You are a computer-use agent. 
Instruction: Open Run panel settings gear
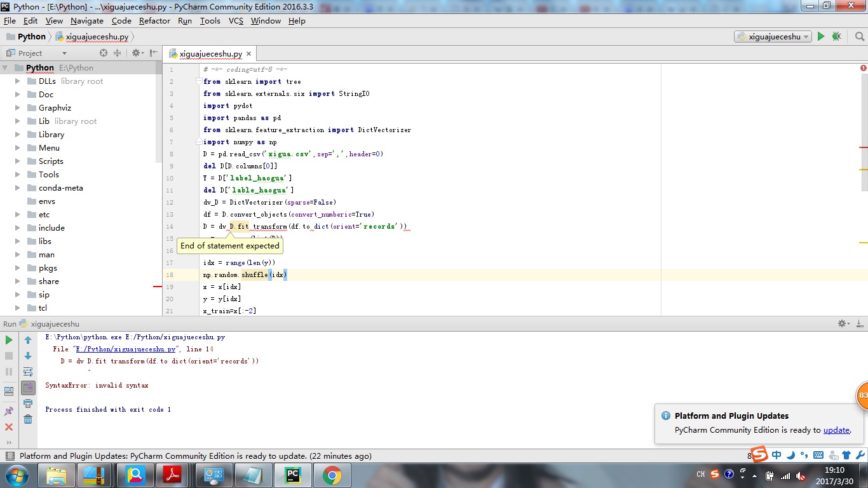843,323
